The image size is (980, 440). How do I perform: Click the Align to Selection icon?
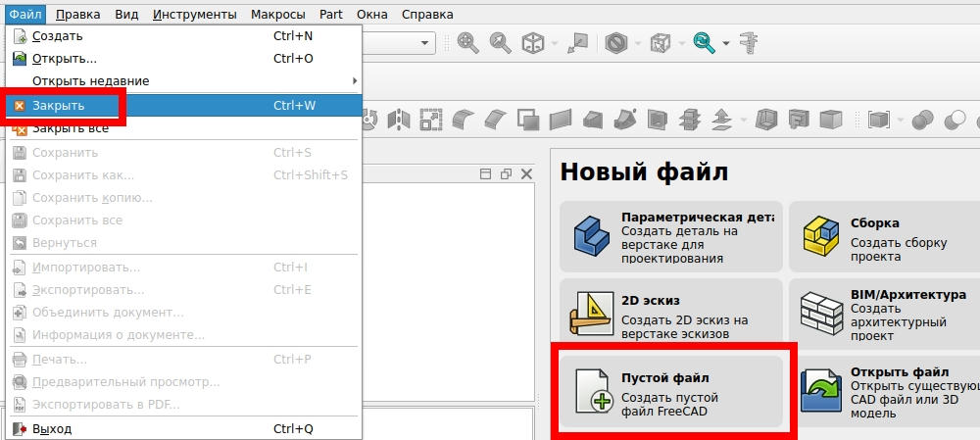[577, 43]
